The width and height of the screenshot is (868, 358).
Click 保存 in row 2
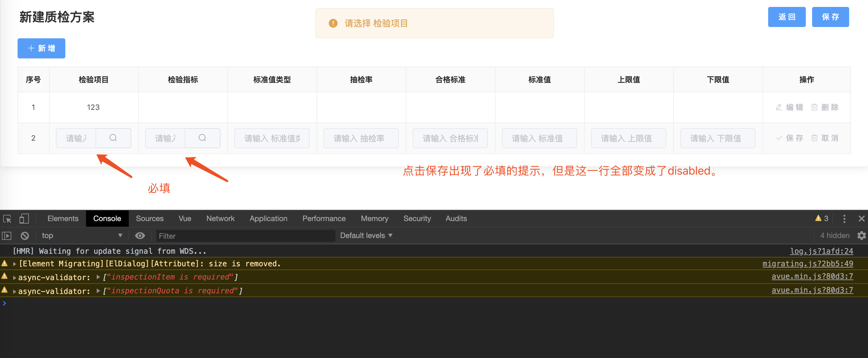coord(789,138)
